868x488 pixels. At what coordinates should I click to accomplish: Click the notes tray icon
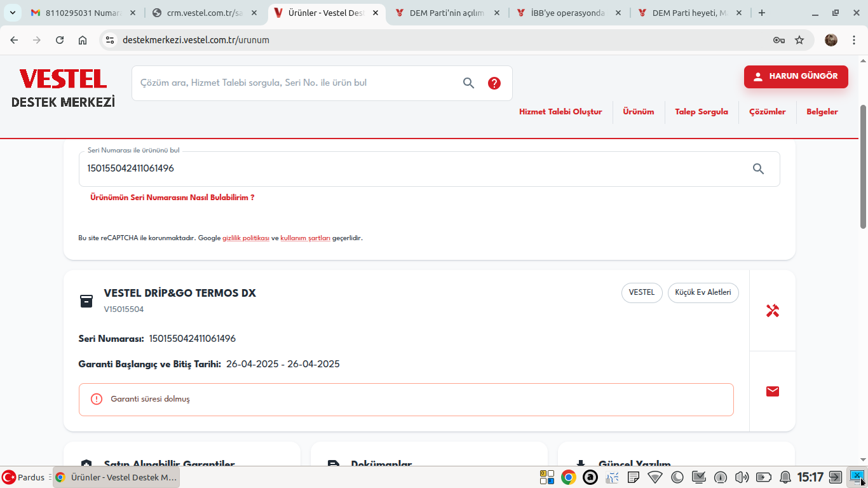click(634, 477)
